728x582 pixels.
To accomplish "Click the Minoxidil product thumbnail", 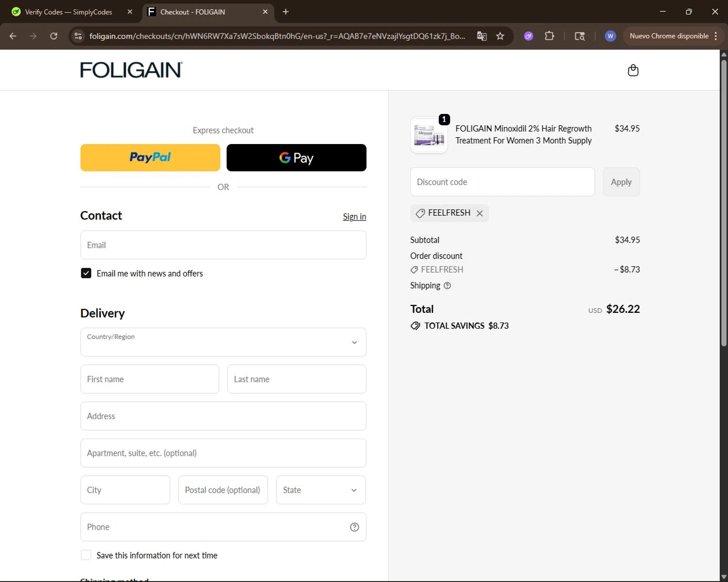I will (429, 135).
